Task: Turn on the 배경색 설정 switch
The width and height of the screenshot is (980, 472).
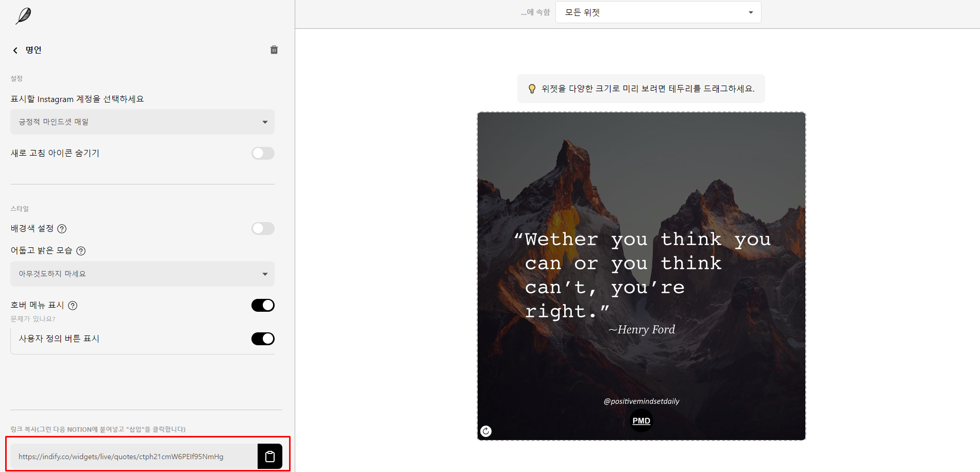Action: pos(263,228)
